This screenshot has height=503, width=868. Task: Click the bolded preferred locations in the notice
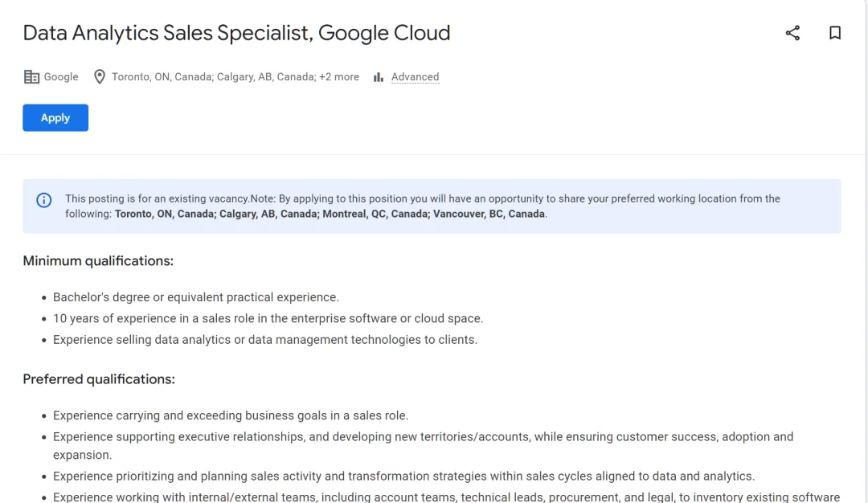pos(330,215)
